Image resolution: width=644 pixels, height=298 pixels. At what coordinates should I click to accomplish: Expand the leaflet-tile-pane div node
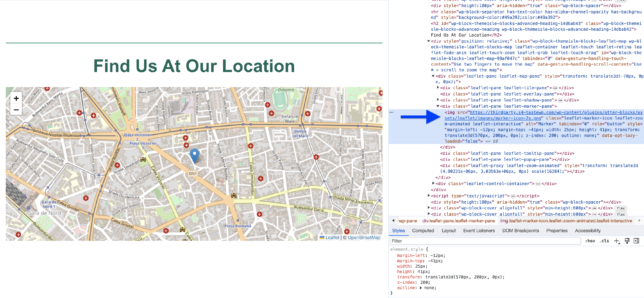tap(438, 88)
